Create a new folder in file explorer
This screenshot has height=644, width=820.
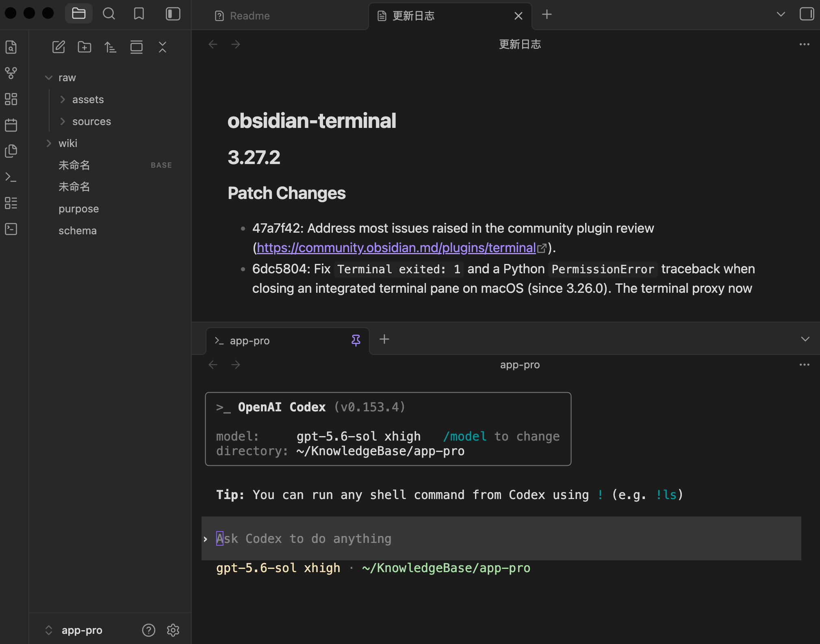click(85, 47)
